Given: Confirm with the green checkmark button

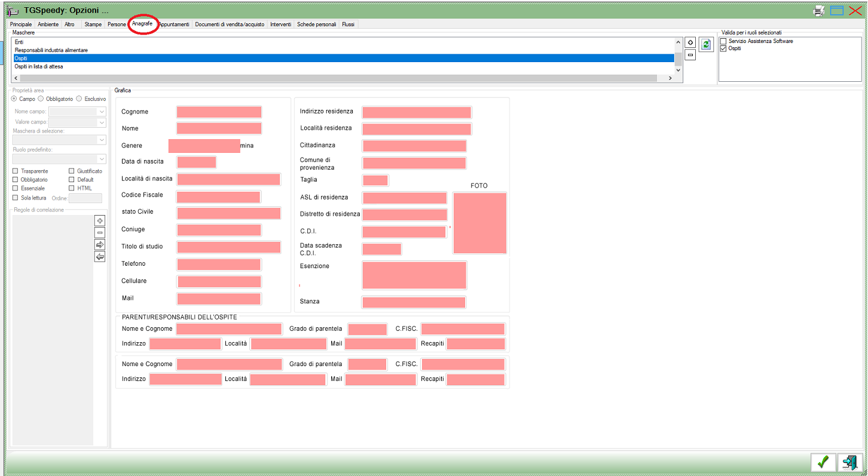Looking at the screenshot, I should tap(823, 462).
